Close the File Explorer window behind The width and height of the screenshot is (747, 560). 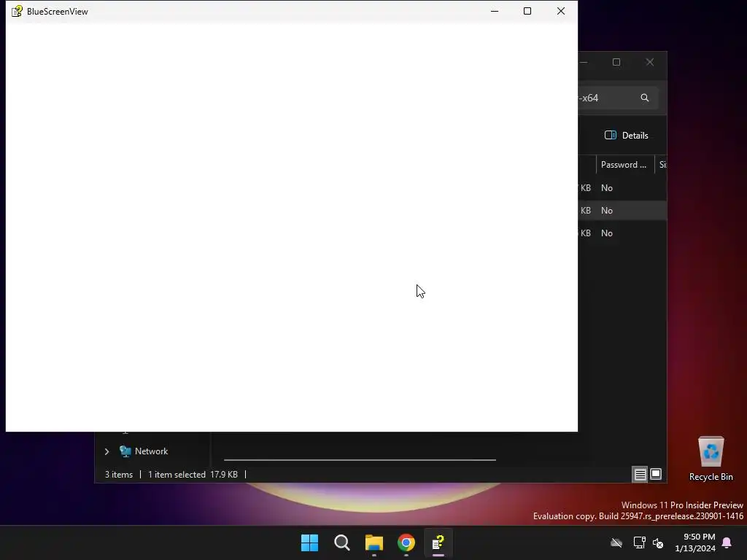(x=650, y=63)
